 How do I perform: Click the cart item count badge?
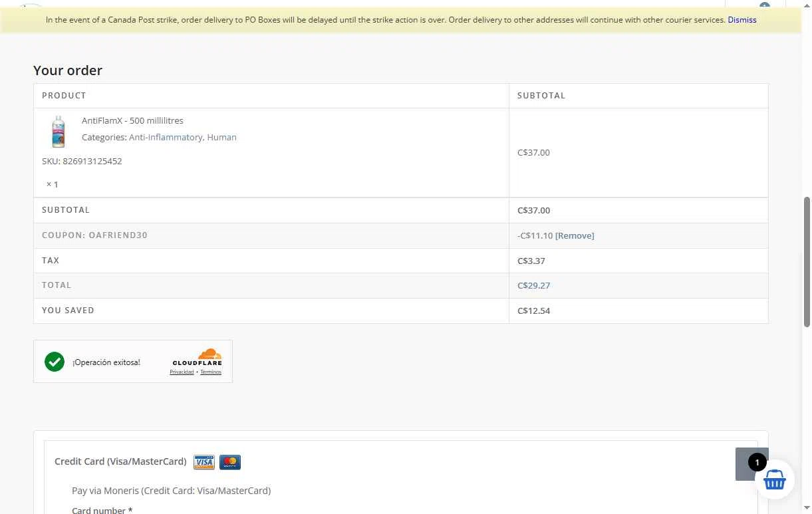(757, 462)
